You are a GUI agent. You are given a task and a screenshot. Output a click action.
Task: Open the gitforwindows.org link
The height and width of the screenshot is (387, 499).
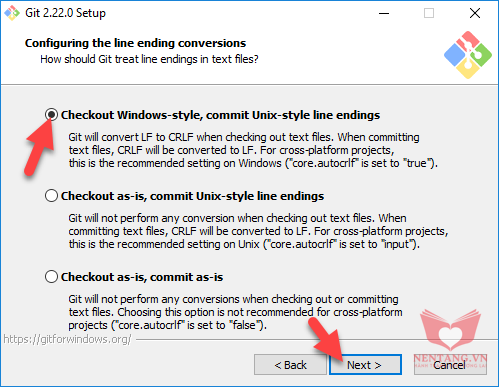pos(67,339)
